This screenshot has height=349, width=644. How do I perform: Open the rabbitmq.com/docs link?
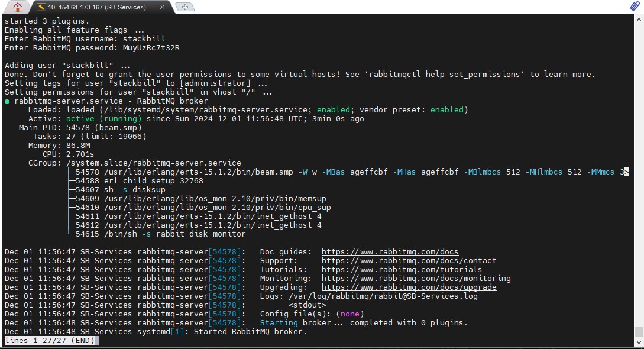click(390, 251)
